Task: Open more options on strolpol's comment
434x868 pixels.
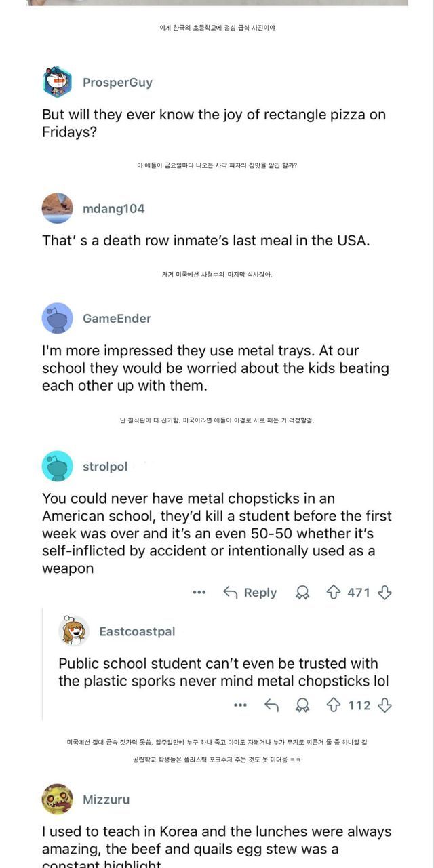Action: click(x=199, y=593)
